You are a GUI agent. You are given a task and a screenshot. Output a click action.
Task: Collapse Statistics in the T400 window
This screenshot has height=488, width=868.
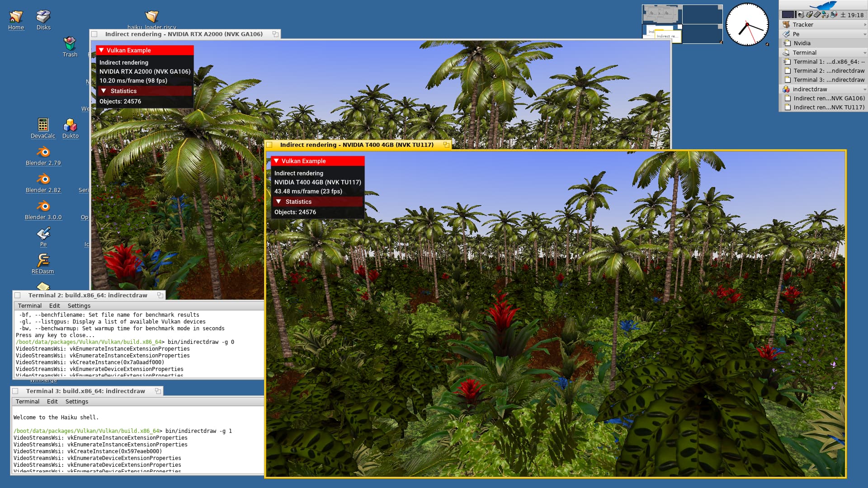278,202
